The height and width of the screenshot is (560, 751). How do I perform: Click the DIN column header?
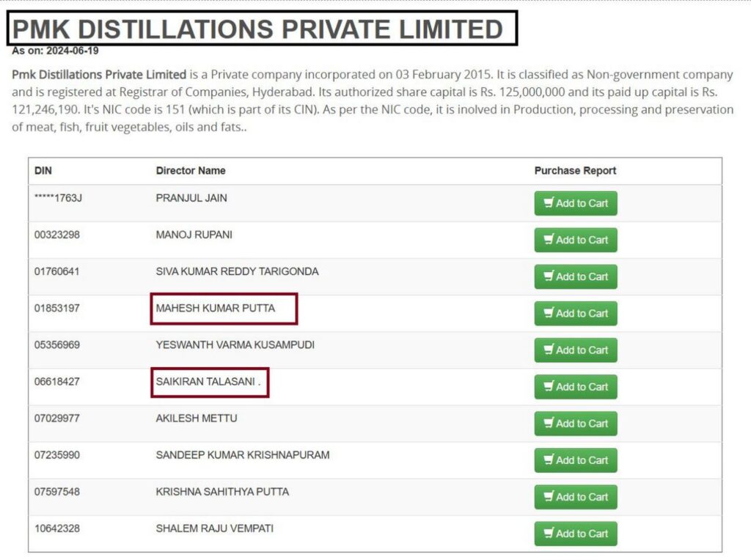(x=43, y=171)
